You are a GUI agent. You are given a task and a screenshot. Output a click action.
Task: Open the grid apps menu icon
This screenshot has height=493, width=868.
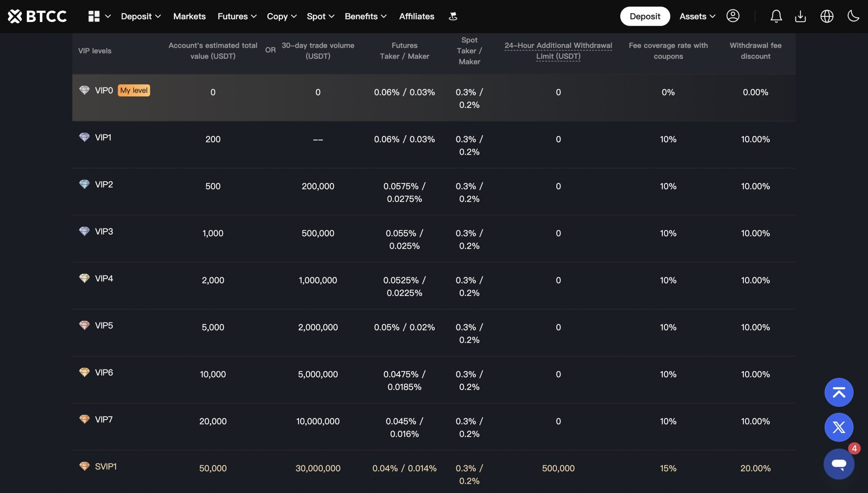point(94,16)
